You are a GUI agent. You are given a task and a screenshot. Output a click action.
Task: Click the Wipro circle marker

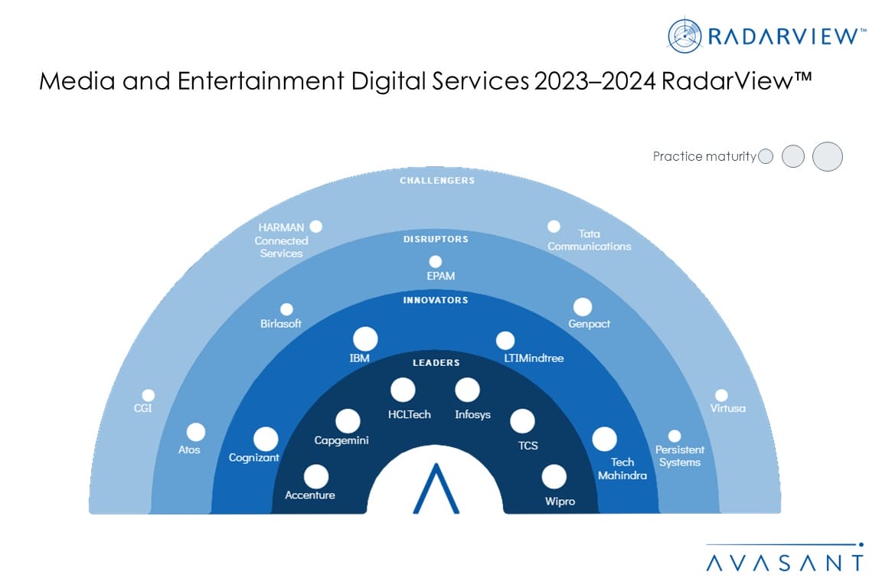[x=554, y=477]
